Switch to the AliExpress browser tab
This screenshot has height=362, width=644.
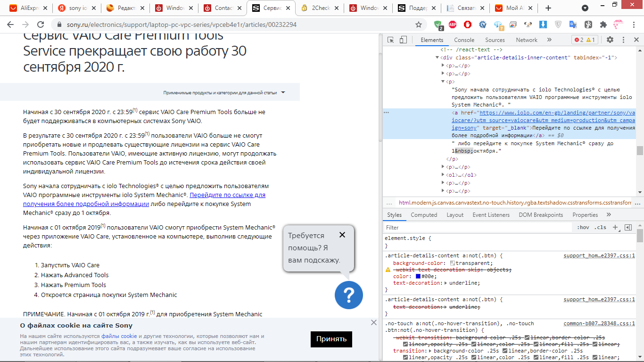pos(27,8)
